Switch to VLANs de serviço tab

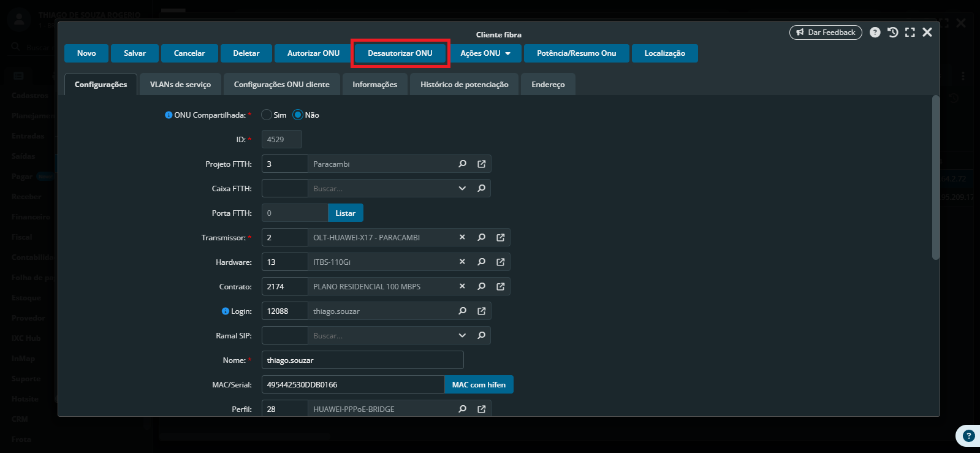[180, 85]
